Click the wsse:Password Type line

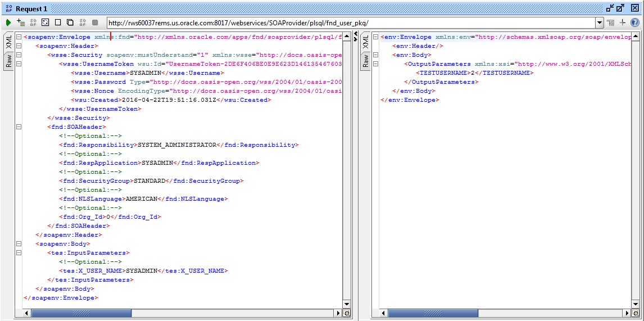[206, 82]
